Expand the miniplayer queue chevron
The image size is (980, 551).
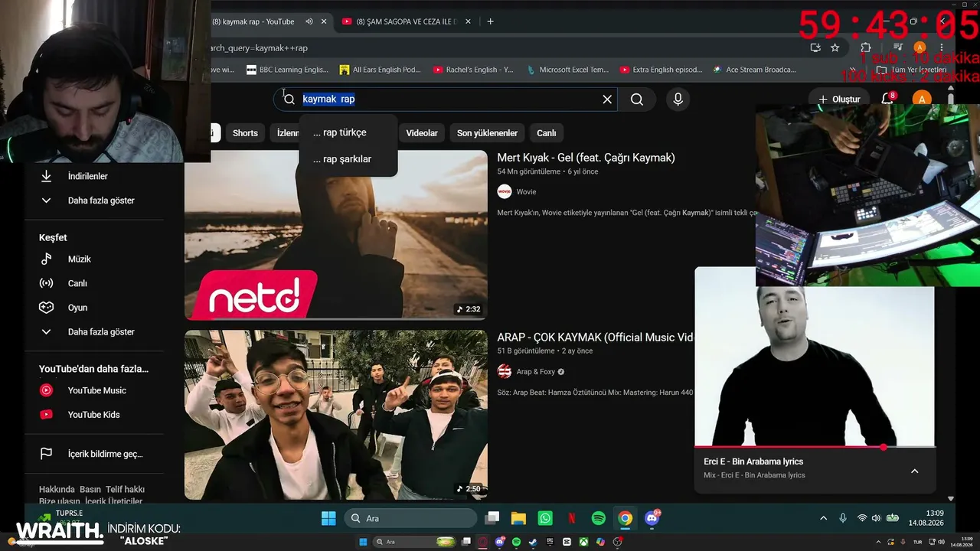[x=914, y=471]
